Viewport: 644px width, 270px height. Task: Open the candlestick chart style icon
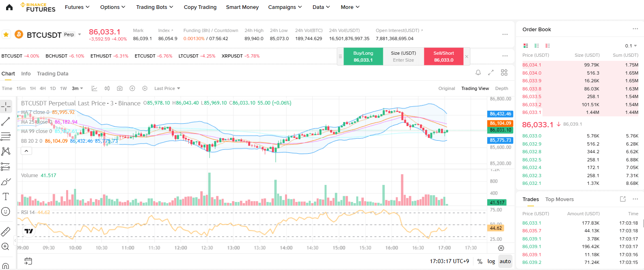[107, 88]
